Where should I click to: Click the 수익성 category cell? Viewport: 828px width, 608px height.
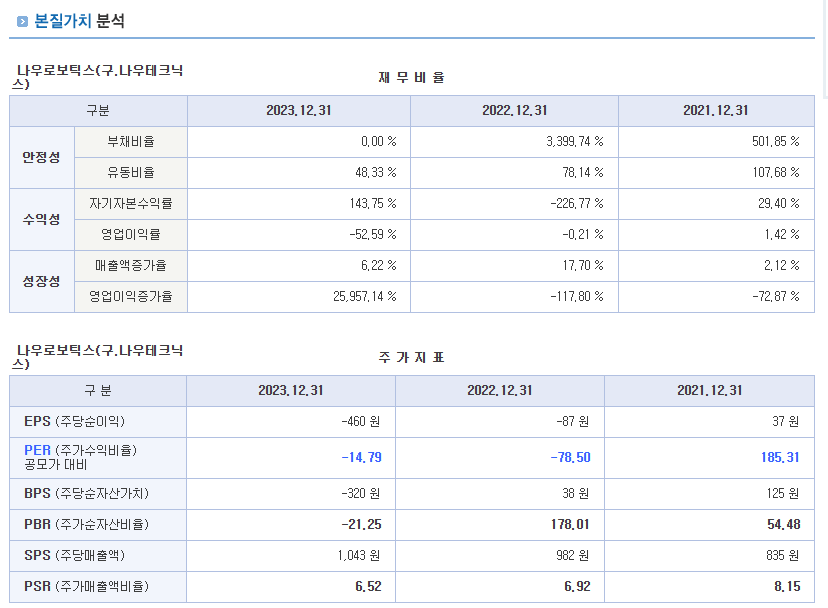point(42,219)
